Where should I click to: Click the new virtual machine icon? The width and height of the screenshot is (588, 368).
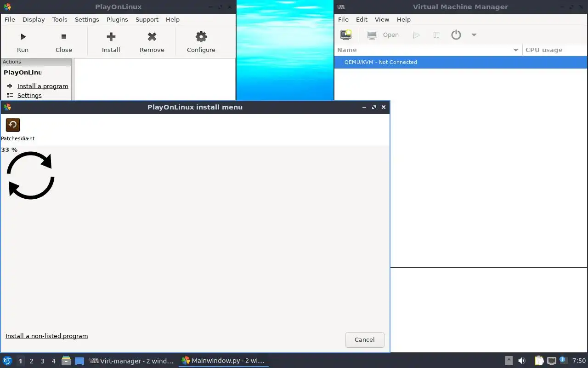pos(346,35)
